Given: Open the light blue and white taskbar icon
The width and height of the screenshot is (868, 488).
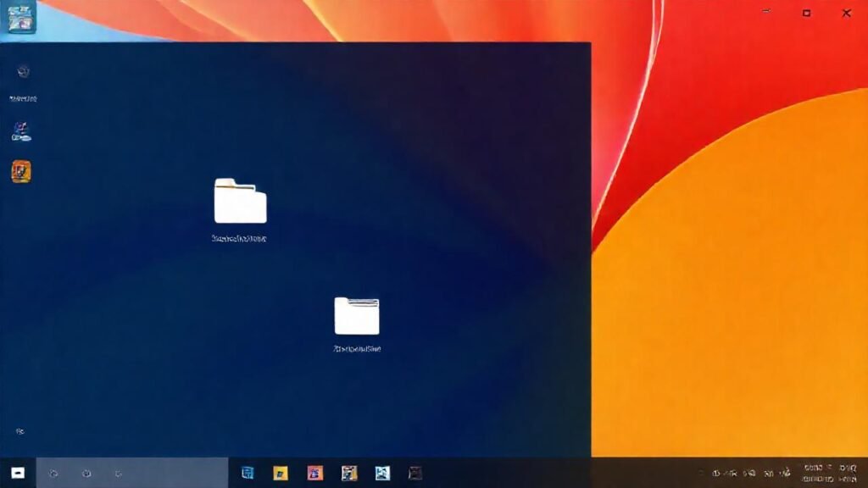Looking at the screenshot, I should (x=382, y=473).
